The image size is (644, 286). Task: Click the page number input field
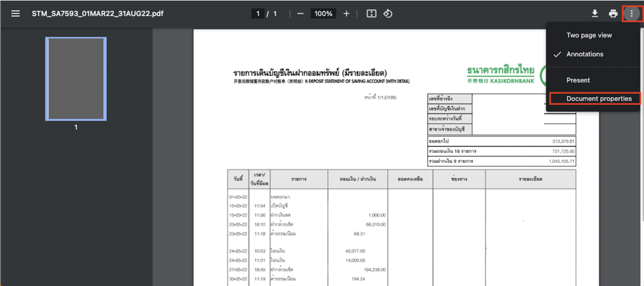pos(258,14)
